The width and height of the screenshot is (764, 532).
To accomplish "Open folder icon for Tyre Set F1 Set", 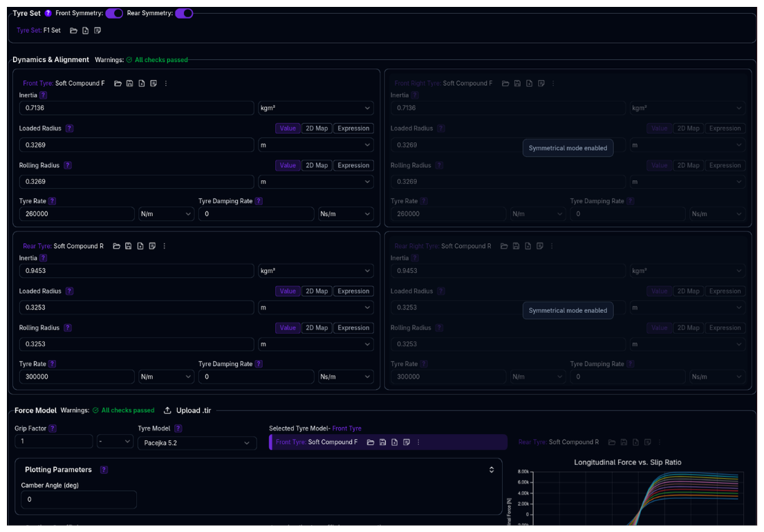I will point(73,30).
